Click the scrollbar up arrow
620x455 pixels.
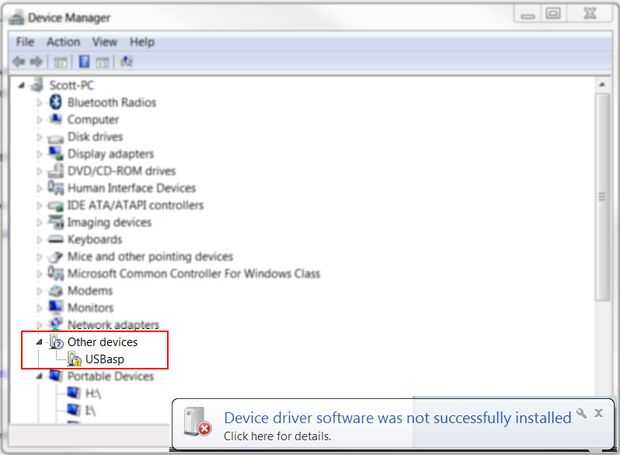coord(602,84)
